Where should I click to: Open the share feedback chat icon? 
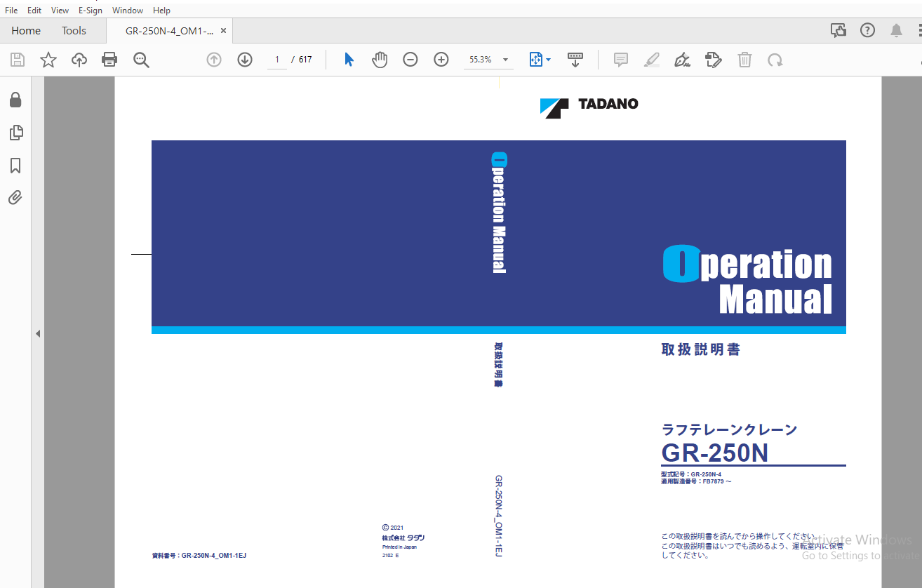tap(838, 30)
